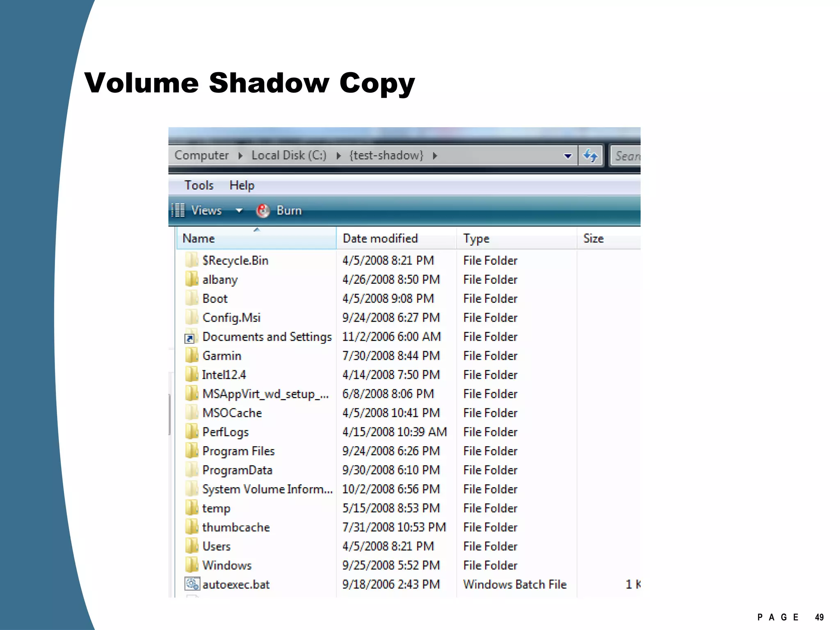Click the Views toolbar button
Viewport: 840px width, 630px height.
207,210
